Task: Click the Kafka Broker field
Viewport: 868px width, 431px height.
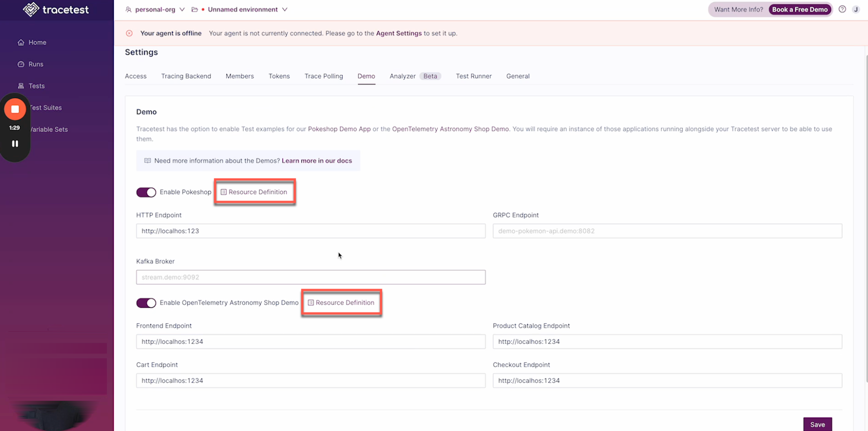Action: pos(311,277)
